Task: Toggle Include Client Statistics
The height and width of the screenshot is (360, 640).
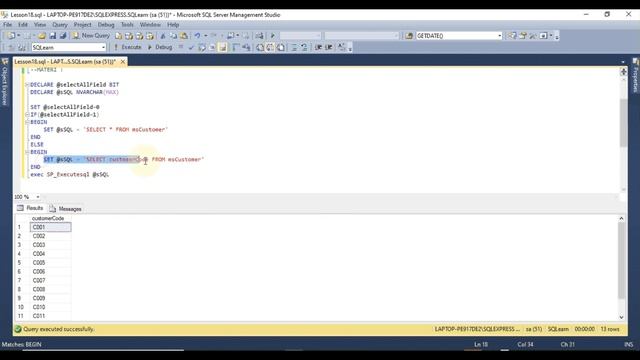Action: point(246,47)
